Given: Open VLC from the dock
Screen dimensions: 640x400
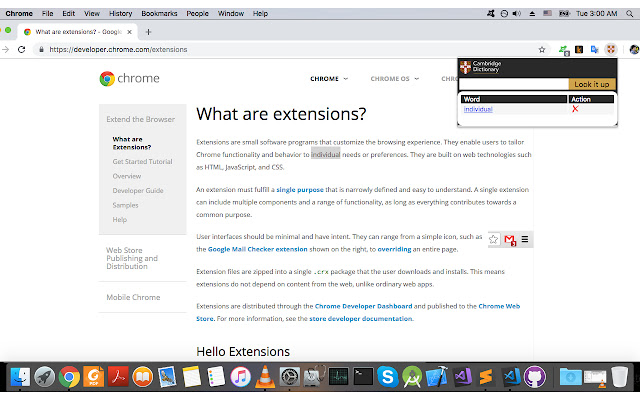Looking at the screenshot, I should 265,376.
